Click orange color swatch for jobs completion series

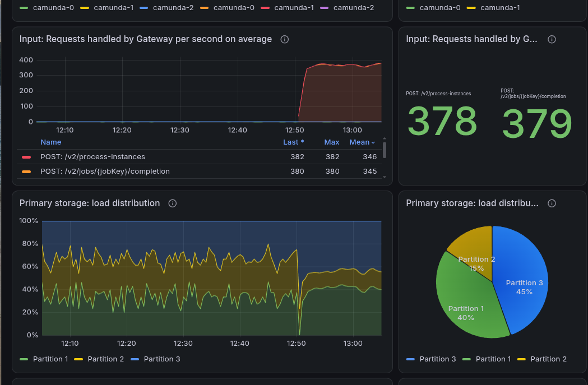tap(26, 171)
